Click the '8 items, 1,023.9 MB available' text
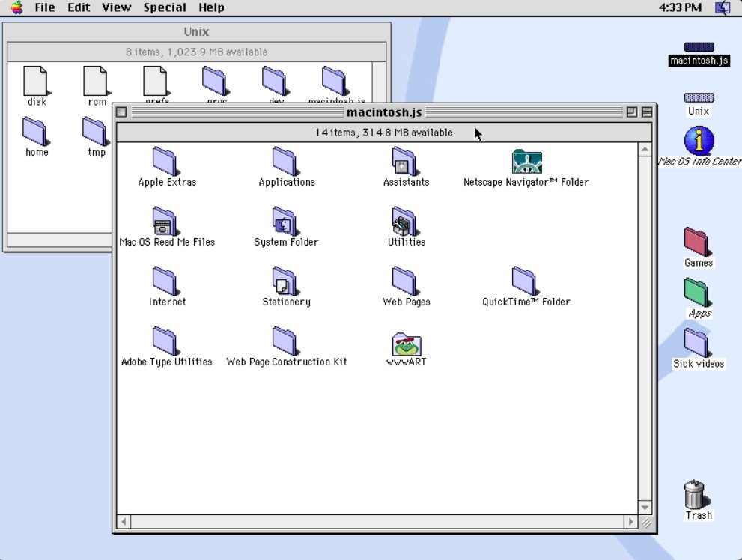The image size is (742, 560). pyautogui.click(x=196, y=52)
